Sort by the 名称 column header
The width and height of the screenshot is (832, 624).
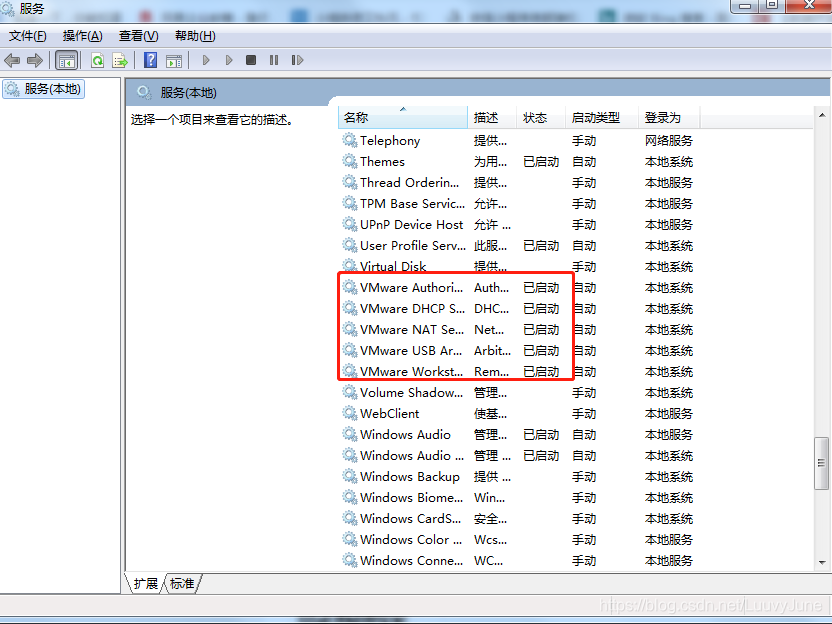(402, 117)
